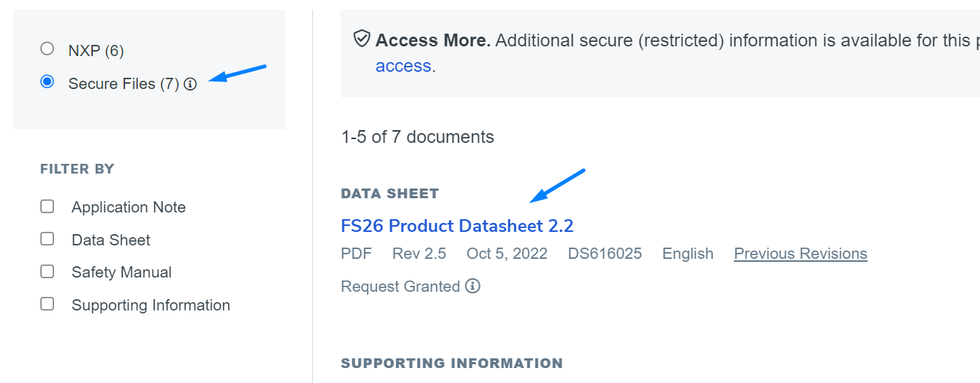Open the Previous Revisions link
Image resolution: width=980 pixels, height=383 pixels.
pyautogui.click(x=800, y=254)
